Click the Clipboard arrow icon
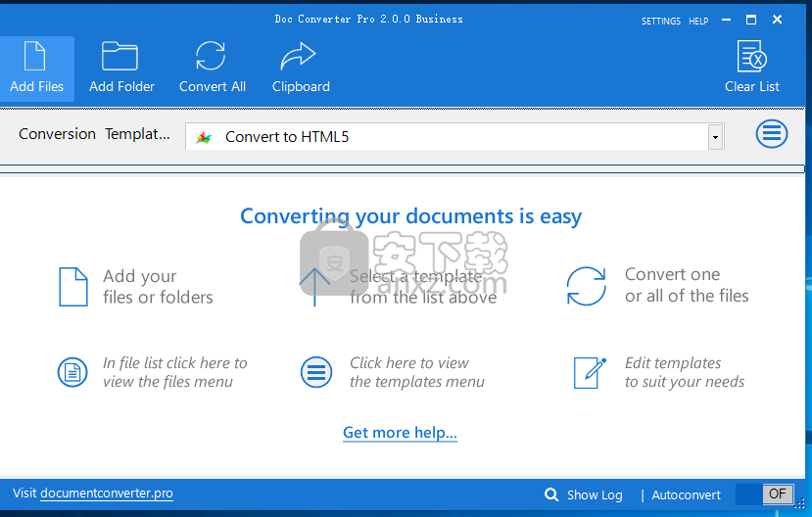 pyautogui.click(x=298, y=56)
